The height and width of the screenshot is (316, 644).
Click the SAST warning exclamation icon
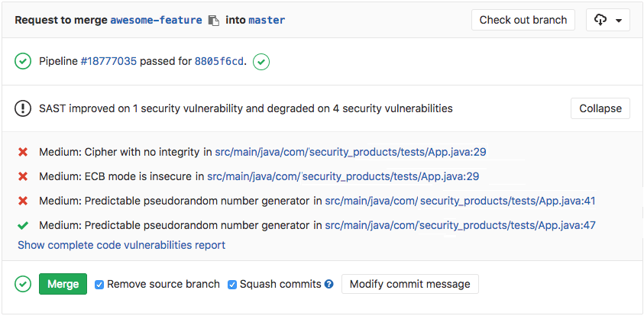click(x=23, y=108)
